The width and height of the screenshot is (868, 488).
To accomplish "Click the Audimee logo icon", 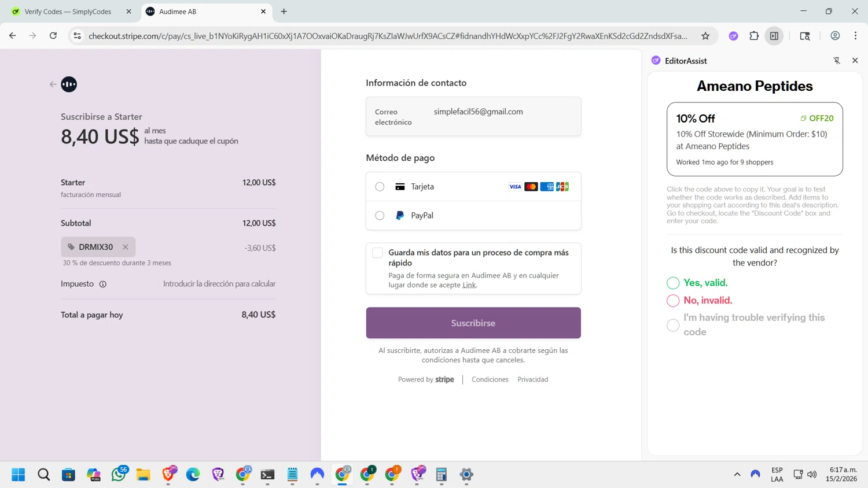I will pos(69,84).
